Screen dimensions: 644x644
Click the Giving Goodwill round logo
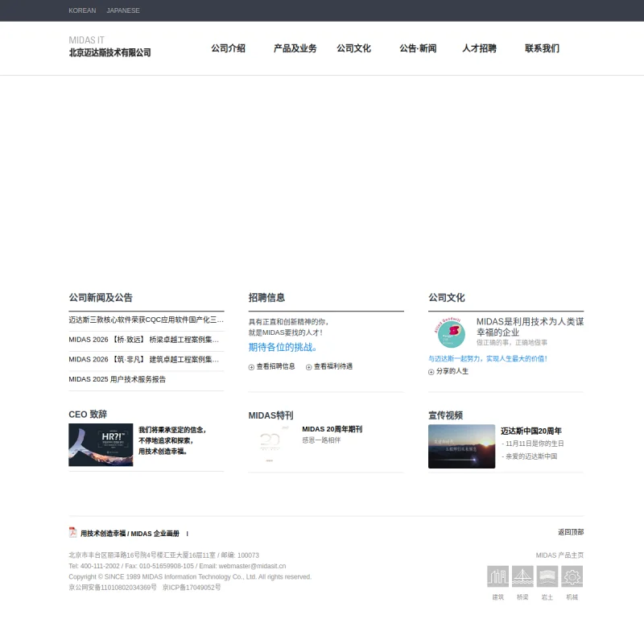(x=450, y=332)
